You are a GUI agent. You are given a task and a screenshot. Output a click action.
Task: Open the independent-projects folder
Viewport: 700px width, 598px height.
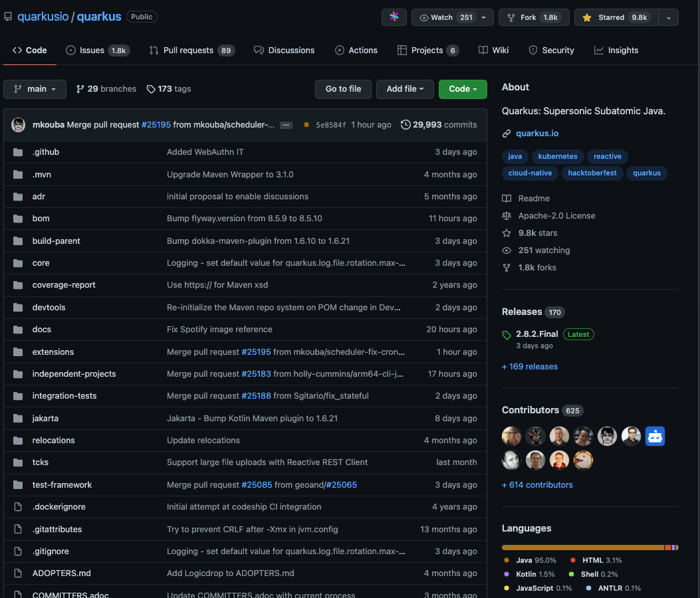click(x=74, y=374)
